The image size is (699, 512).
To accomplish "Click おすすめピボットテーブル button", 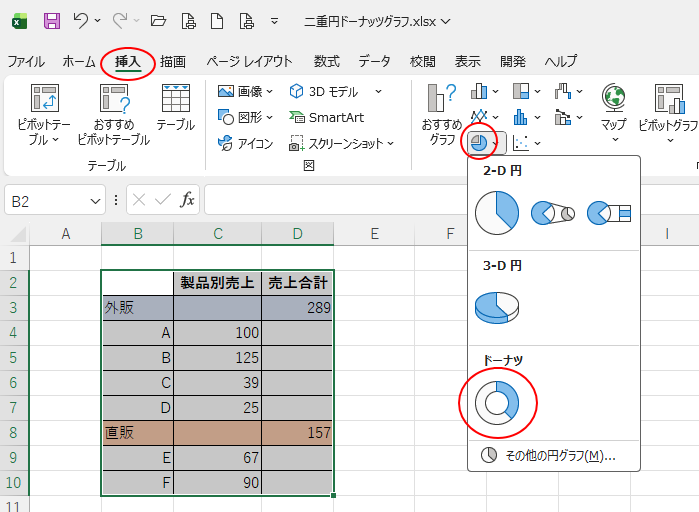I will [114, 115].
